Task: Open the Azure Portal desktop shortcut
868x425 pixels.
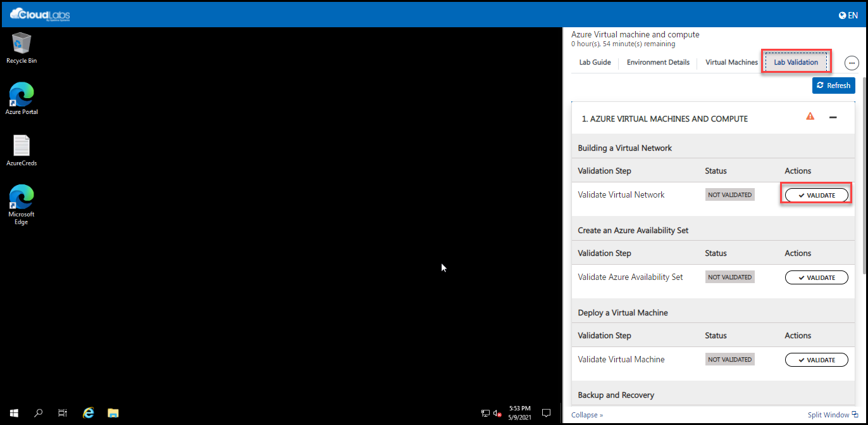Action: (x=22, y=99)
